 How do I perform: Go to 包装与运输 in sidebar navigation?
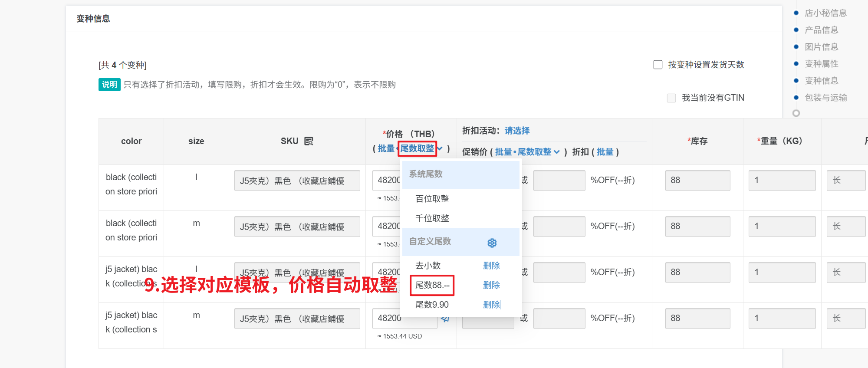(x=825, y=98)
